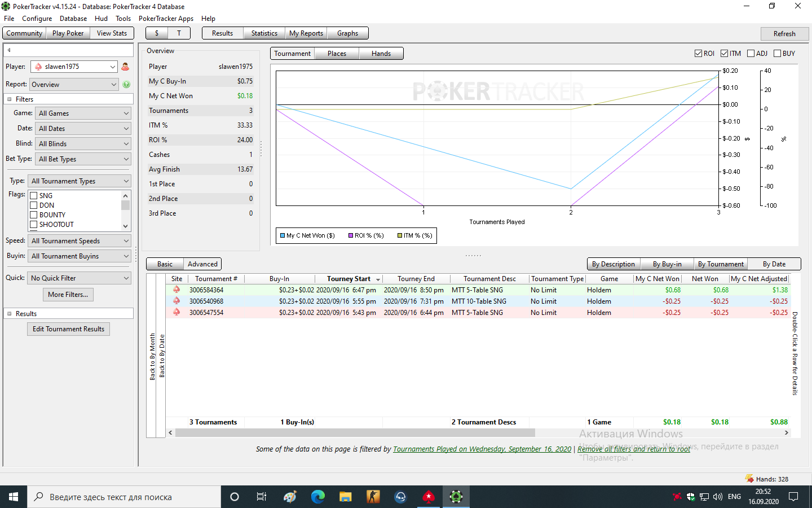Open the Database menu
This screenshot has height=508, width=812.
(73, 19)
